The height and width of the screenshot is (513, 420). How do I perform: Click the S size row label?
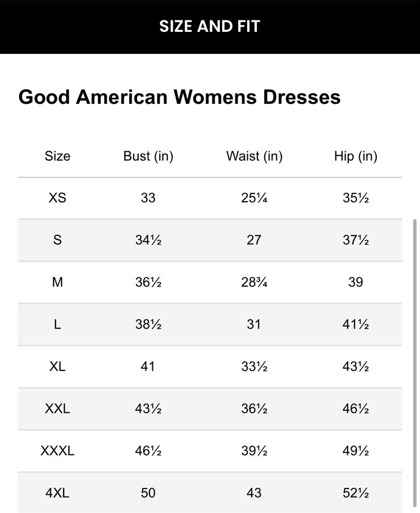57,240
